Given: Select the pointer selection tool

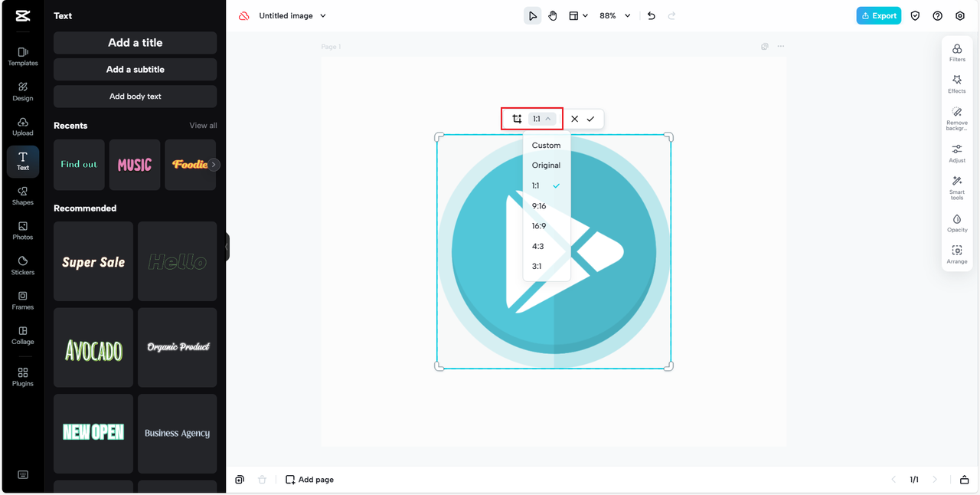Looking at the screenshot, I should tap(532, 15).
